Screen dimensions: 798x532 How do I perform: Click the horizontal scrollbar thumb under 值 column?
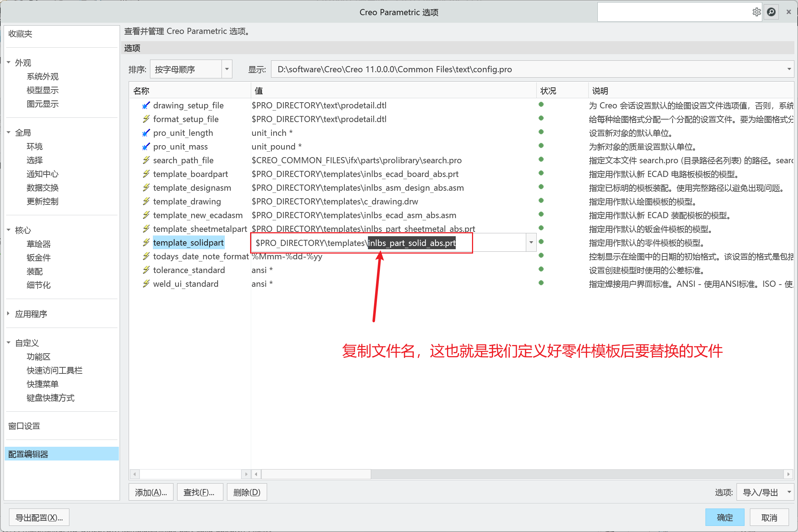[316, 474]
